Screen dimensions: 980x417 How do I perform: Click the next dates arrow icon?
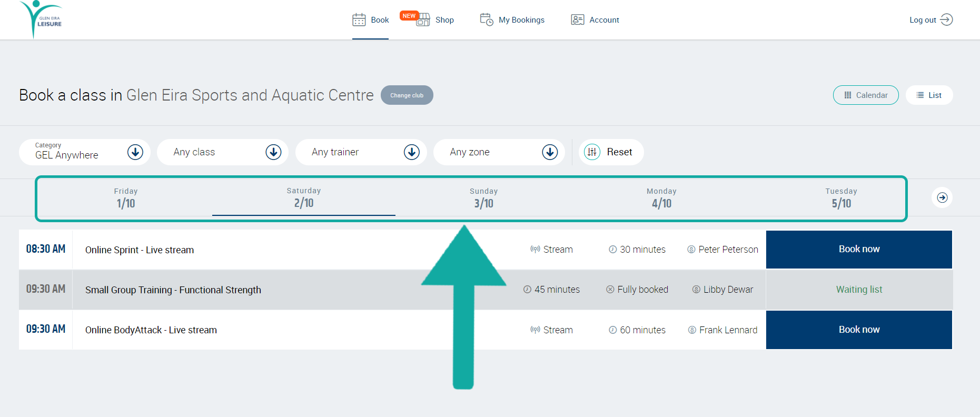[x=942, y=197]
